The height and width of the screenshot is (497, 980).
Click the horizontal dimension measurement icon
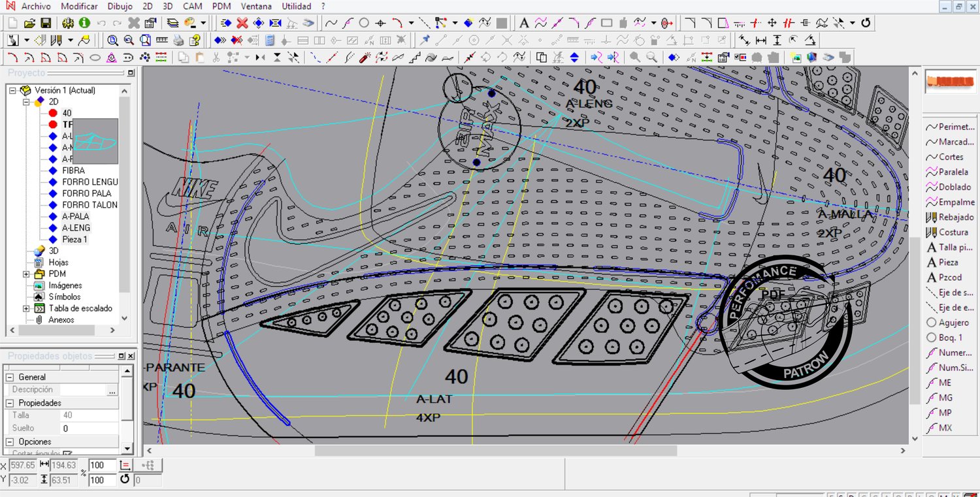pyautogui.click(x=761, y=40)
